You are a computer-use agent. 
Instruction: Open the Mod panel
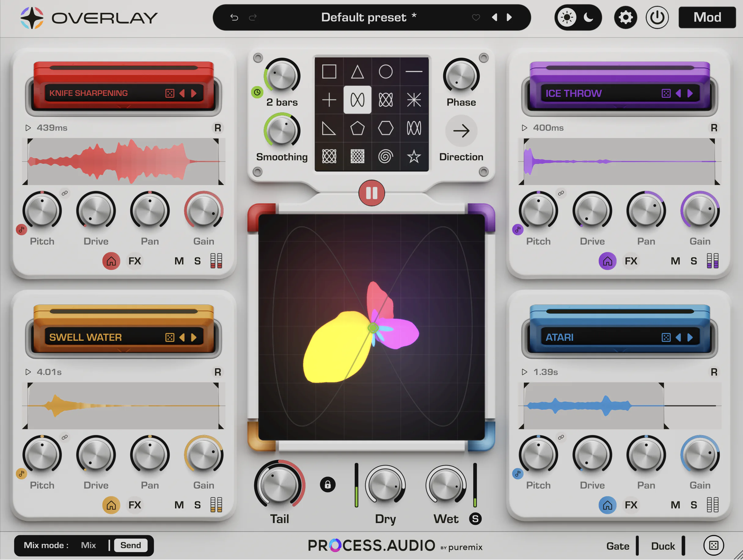pos(707,17)
